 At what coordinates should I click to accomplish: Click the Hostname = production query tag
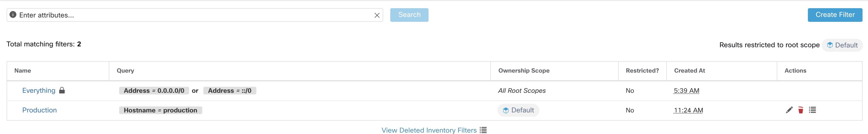coord(160,110)
